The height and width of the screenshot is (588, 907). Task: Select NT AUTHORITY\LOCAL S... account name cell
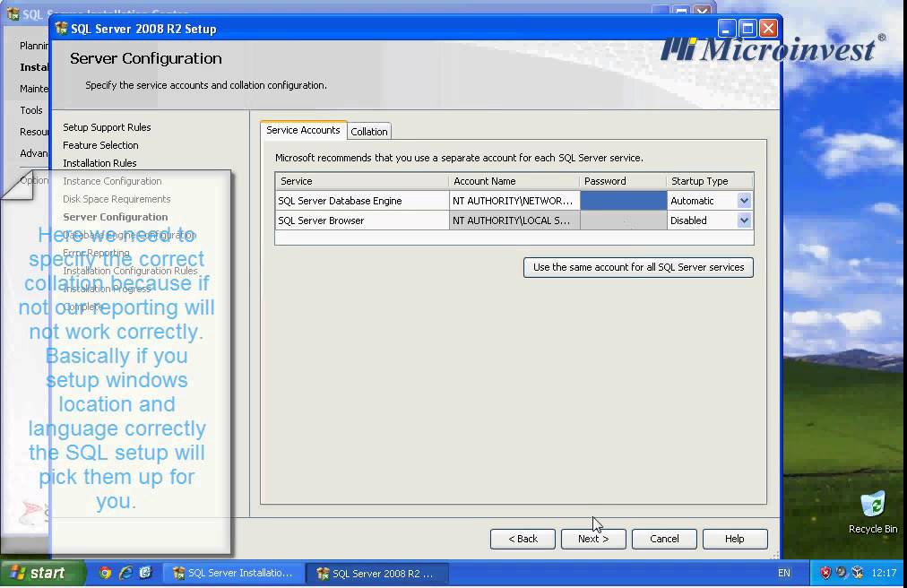(x=514, y=220)
